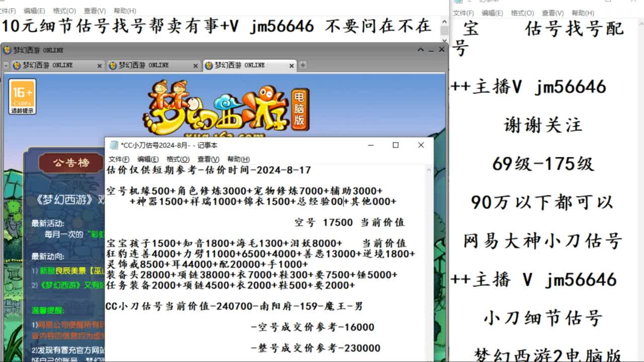Click 90万以下都可以 text in right notepad
The image size is (644, 362).
tap(542, 202)
